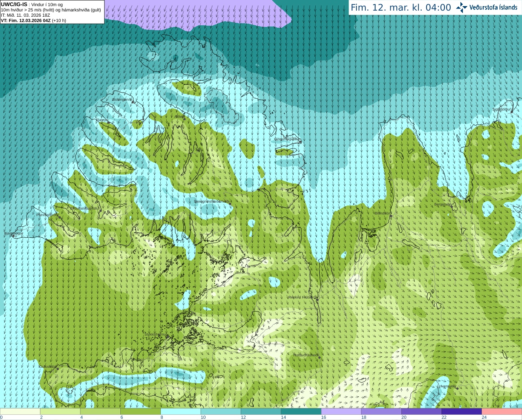Click the IT: Mið. 11. 03. 2026 18Z line
This screenshot has width=522, height=420.
point(25,15)
